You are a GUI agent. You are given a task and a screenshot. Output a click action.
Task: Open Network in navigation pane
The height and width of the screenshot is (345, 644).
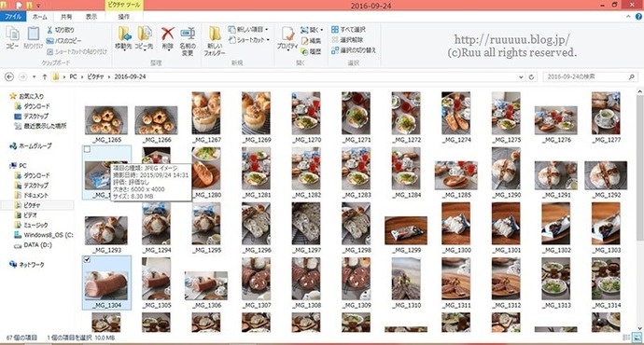click(x=27, y=265)
